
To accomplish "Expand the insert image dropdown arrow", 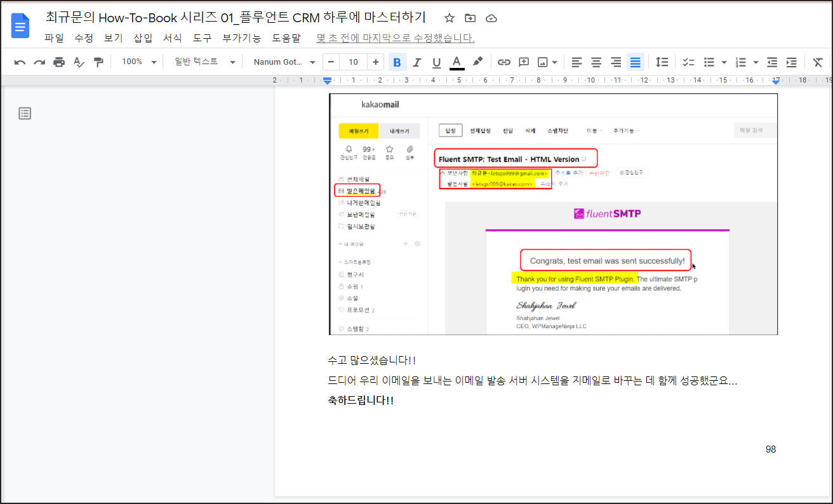I will (x=555, y=62).
